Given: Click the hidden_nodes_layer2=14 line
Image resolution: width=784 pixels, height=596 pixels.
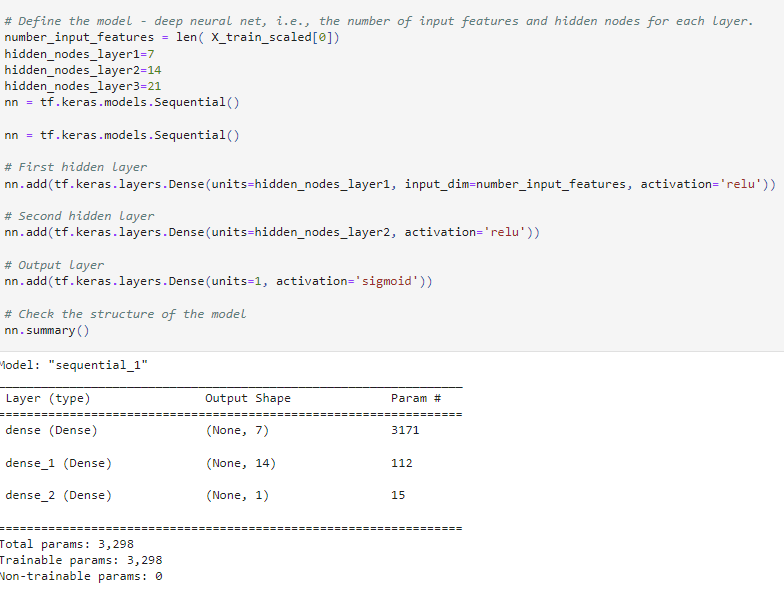Looking at the screenshot, I should 82,70.
